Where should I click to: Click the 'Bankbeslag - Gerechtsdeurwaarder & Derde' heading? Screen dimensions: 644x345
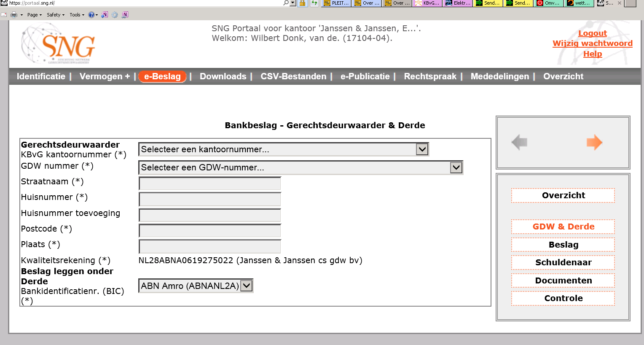click(325, 125)
